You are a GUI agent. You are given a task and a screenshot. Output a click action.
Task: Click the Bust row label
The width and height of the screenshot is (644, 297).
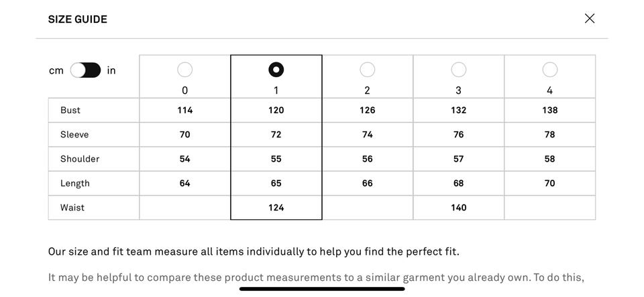click(70, 110)
